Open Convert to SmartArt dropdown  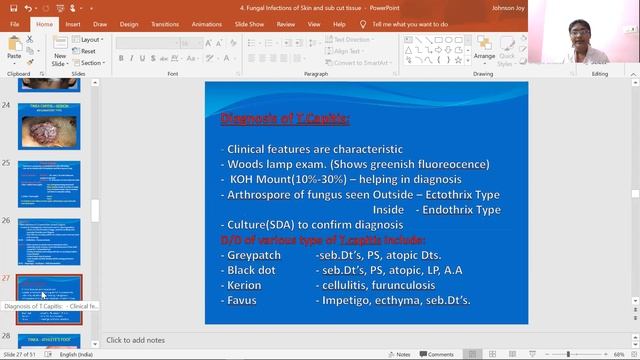point(359,62)
